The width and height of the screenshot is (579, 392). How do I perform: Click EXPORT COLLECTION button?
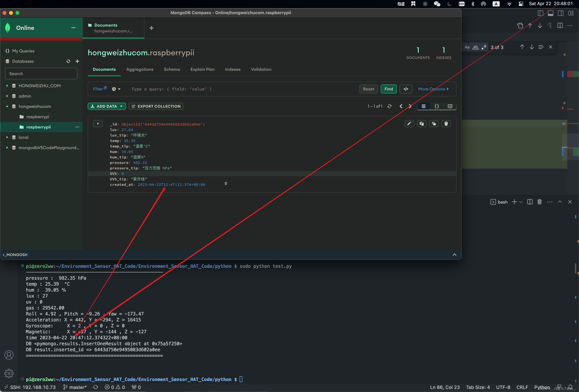tap(156, 106)
